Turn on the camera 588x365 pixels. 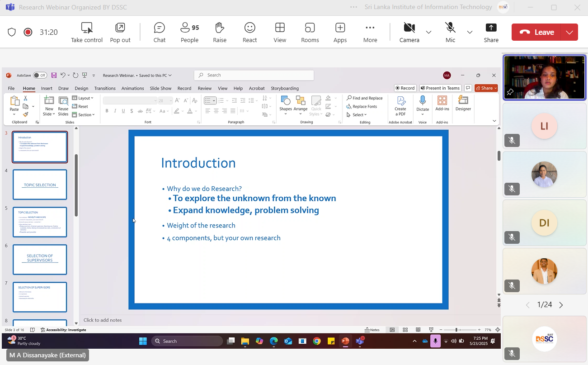409,32
